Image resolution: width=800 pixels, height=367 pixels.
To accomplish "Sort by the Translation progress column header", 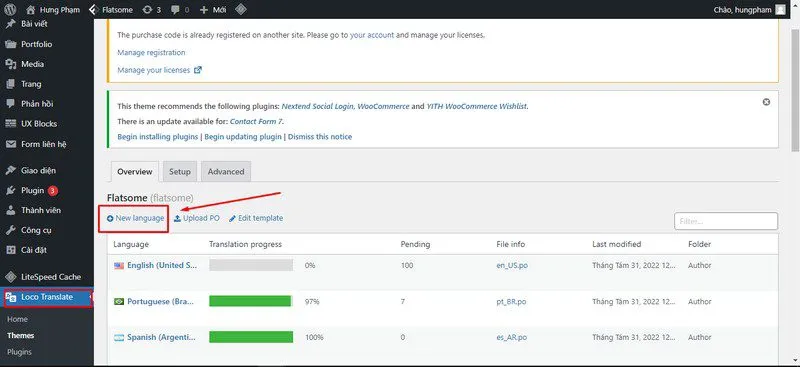I will 245,244.
